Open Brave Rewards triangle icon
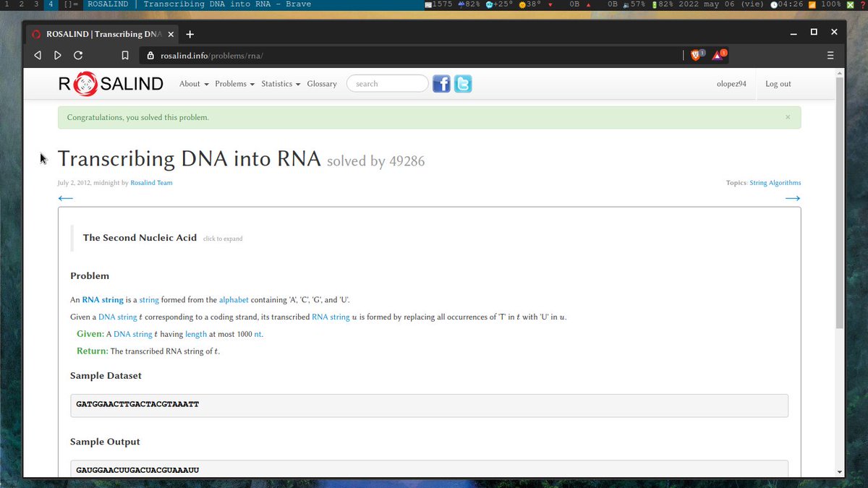The image size is (868, 488). coord(719,55)
